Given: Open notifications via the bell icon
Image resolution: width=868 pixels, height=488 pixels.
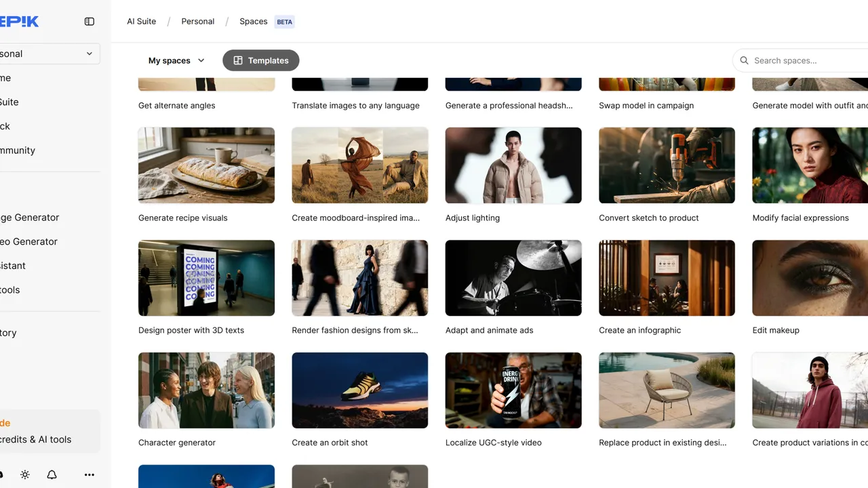Looking at the screenshot, I should pyautogui.click(x=52, y=475).
